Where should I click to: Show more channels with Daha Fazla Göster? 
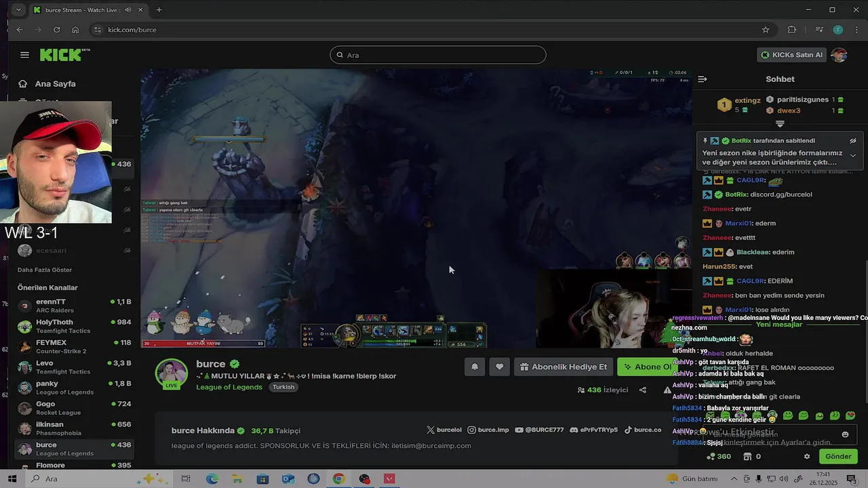[45, 270]
